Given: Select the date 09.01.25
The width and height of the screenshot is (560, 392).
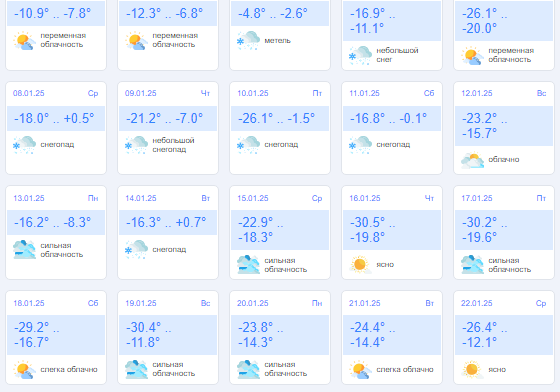Looking at the screenshot, I should [x=141, y=94].
